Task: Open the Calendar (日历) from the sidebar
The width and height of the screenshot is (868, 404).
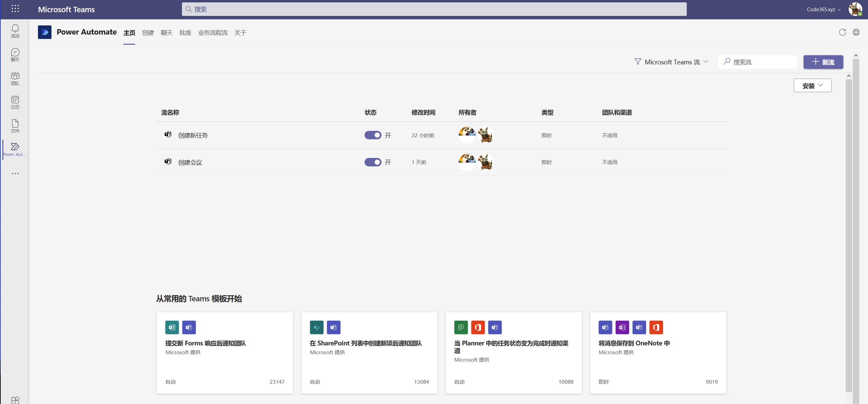Action: pos(15,102)
